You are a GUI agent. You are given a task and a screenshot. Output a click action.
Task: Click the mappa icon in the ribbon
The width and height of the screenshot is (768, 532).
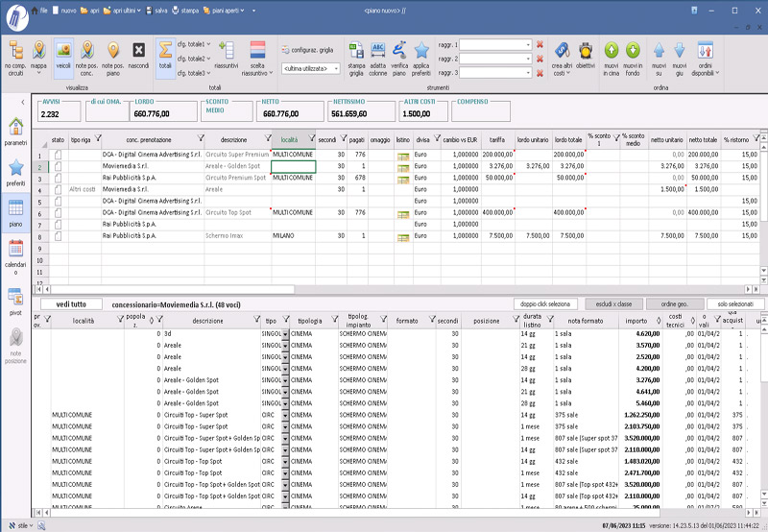(x=39, y=51)
